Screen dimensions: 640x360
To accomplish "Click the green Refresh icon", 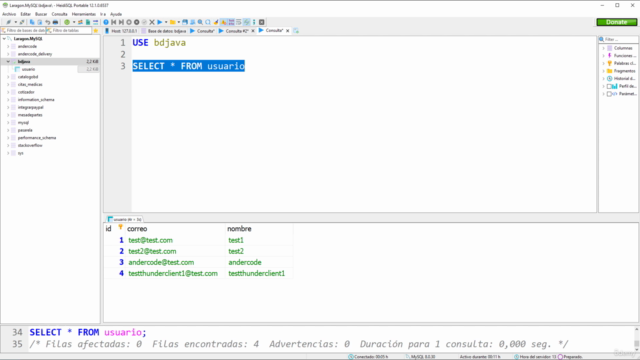I will click(67, 22).
